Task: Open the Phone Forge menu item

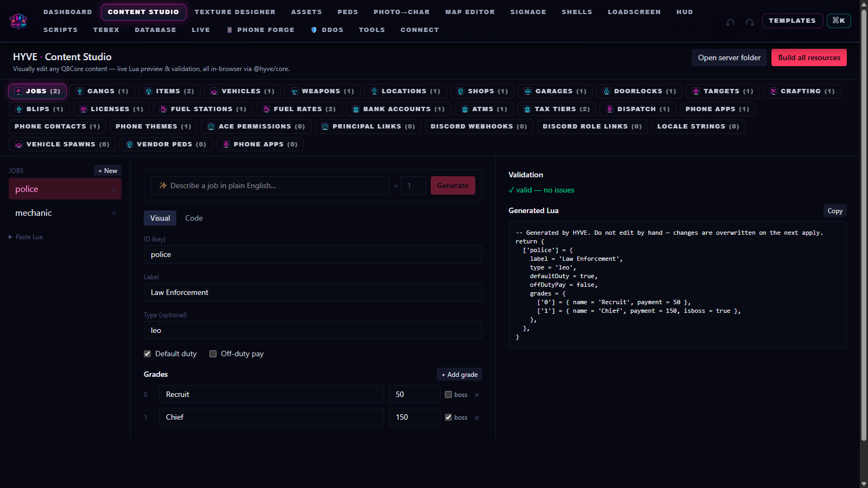Action: click(x=260, y=30)
